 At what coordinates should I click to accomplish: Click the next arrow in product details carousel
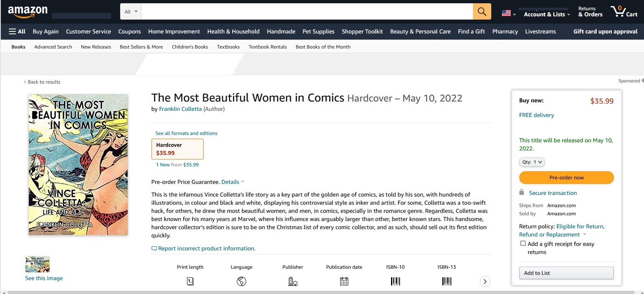(485, 281)
